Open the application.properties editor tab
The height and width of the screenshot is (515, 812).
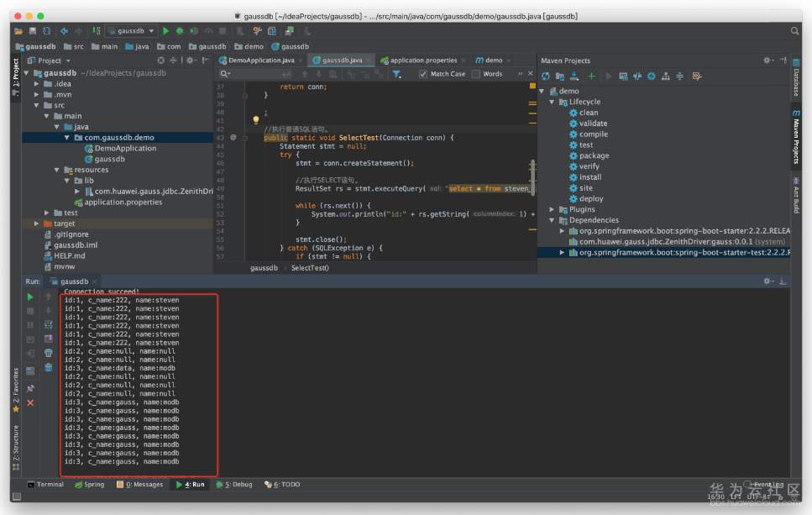pos(423,60)
